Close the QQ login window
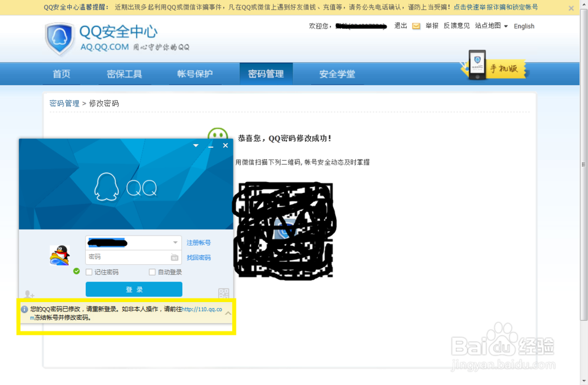588x385 pixels. (x=225, y=145)
